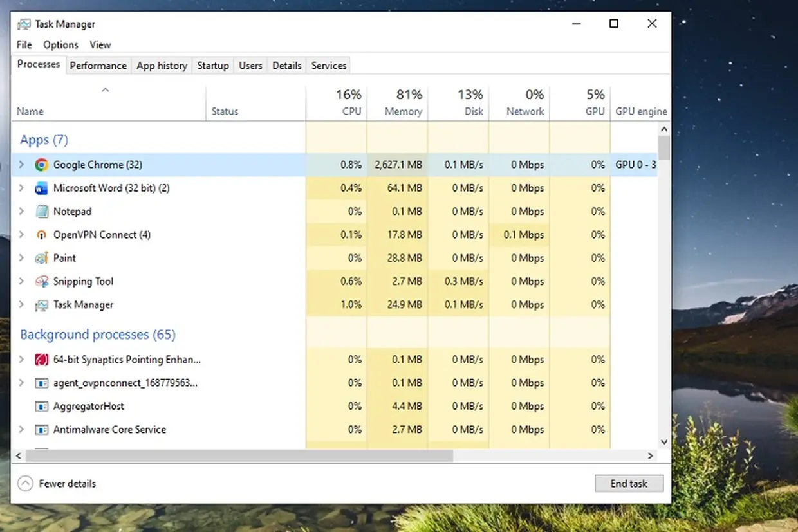Expand the Paint process row
This screenshot has width=798, height=532.
pos(21,258)
